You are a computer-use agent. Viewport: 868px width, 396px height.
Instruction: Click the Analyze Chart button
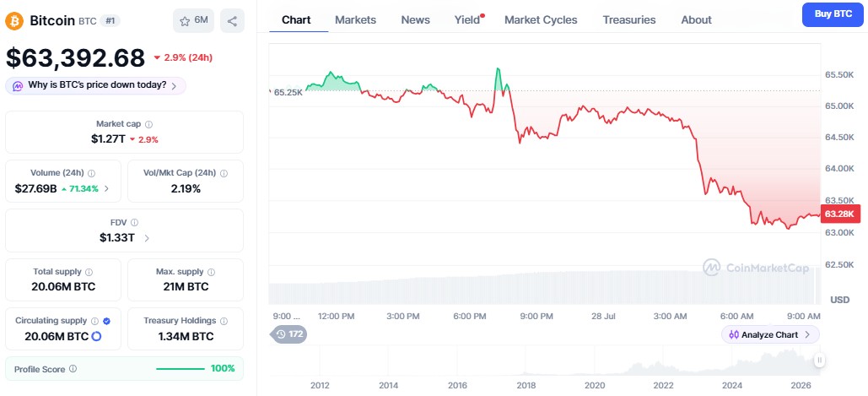[770, 334]
